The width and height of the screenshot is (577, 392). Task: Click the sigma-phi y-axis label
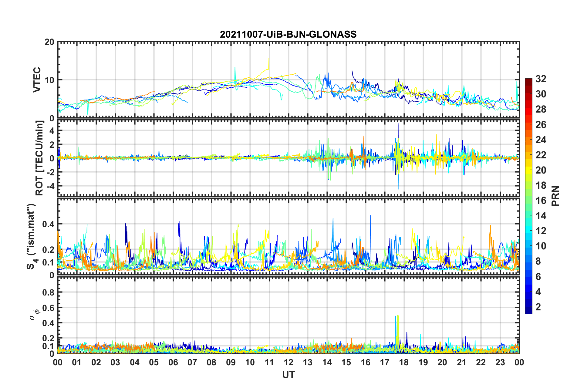[x=34, y=315]
